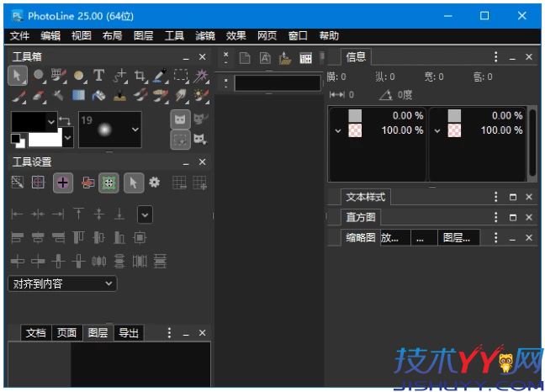The image size is (545, 392).
Task: Open the foreground color dropdown
Action: [51, 122]
